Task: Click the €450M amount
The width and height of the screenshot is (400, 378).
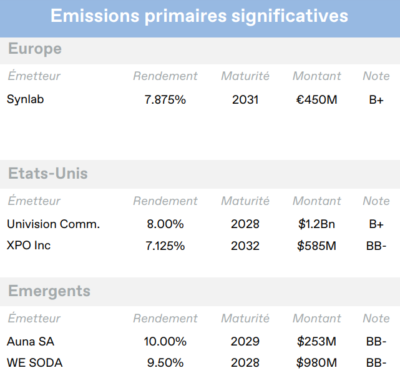Action: 317,100
